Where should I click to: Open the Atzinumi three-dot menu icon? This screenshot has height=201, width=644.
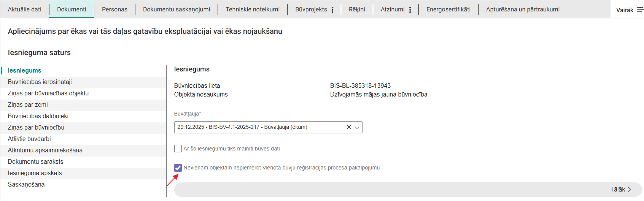pos(410,10)
